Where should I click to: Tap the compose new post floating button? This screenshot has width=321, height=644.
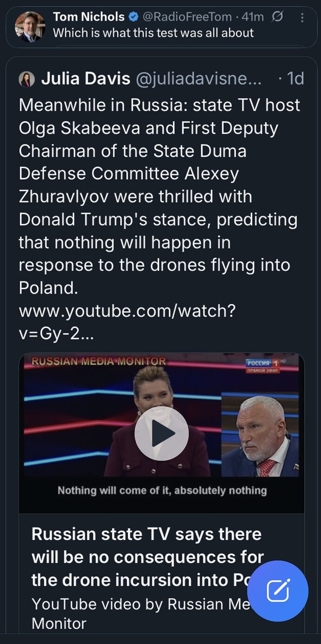tap(278, 591)
